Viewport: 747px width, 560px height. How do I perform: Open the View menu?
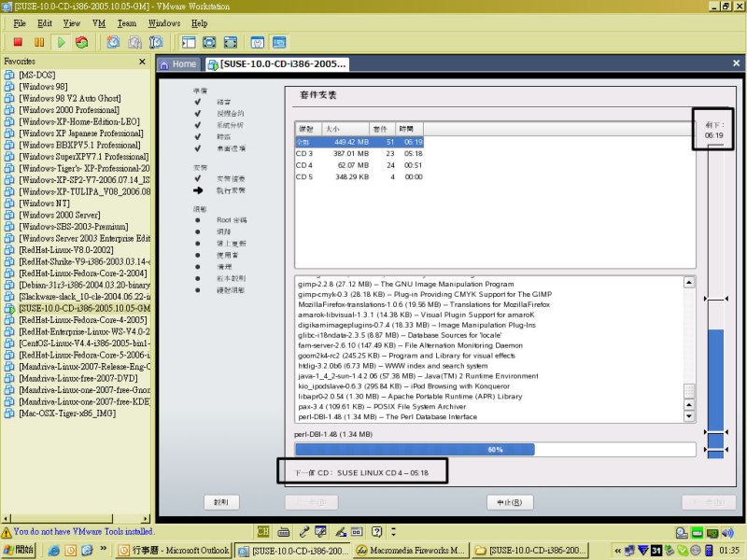72,22
